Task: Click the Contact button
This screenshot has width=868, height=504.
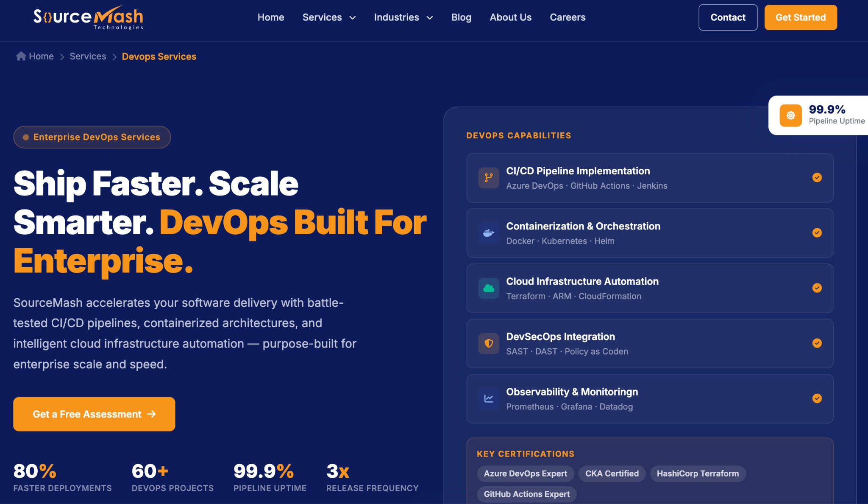Action: pyautogui.click(x=728, y=17)
